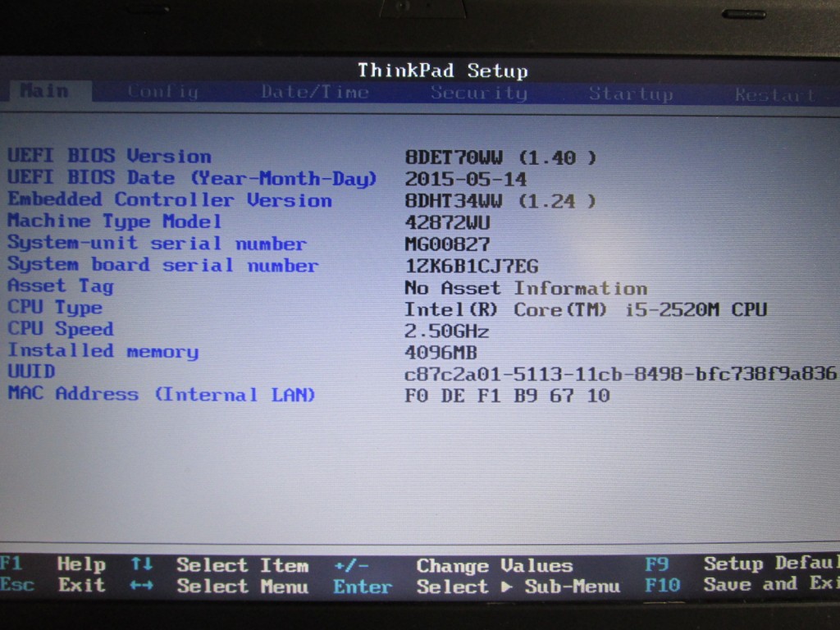
Task: Select the Asset Tag label
Action: pos(61,286)
